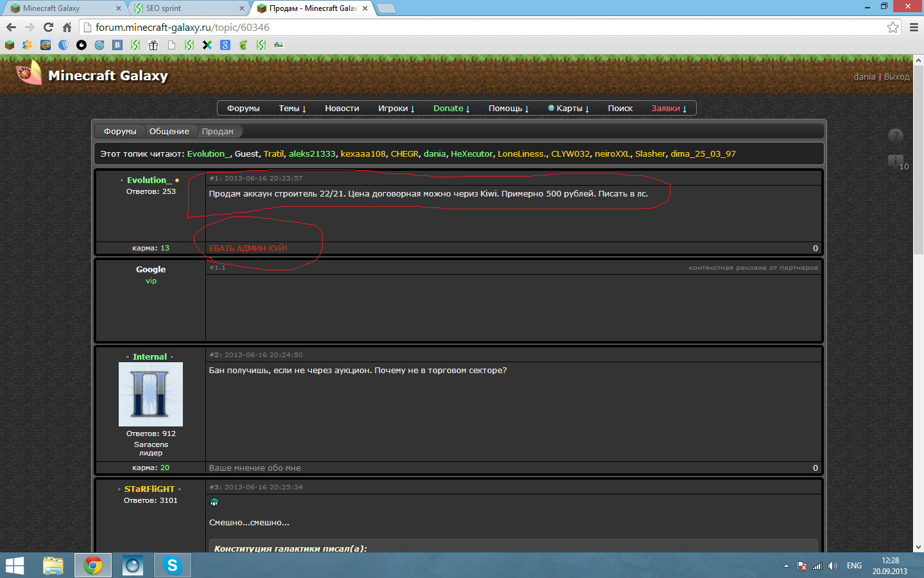
Task: Open the Action Center flag icon
Action: [802, 566]
